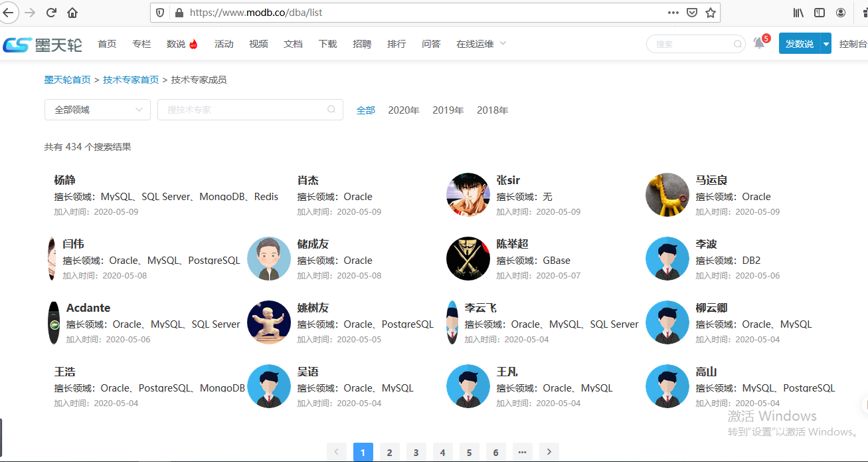
Task: Open 储成友's avatar thumbnail
Action: [x=269, y=259]
